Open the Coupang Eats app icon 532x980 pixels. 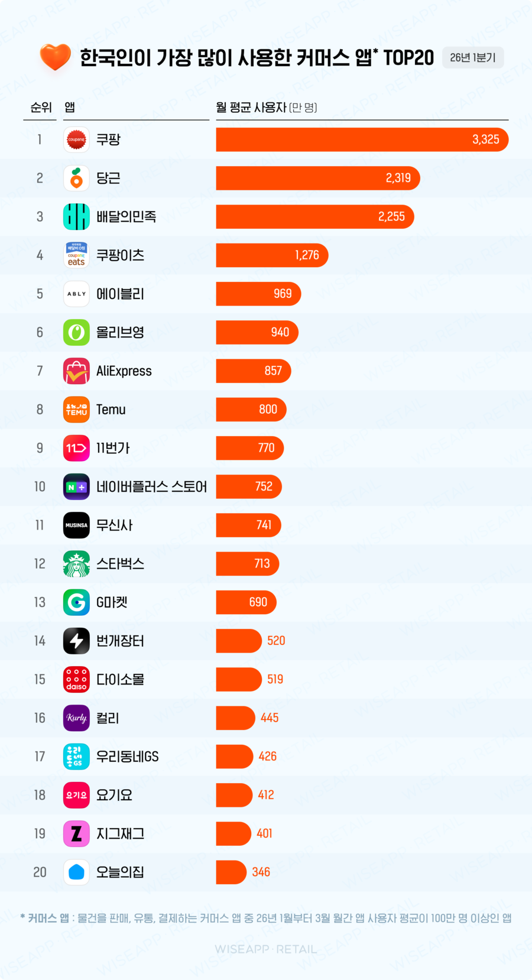(76, 255)
